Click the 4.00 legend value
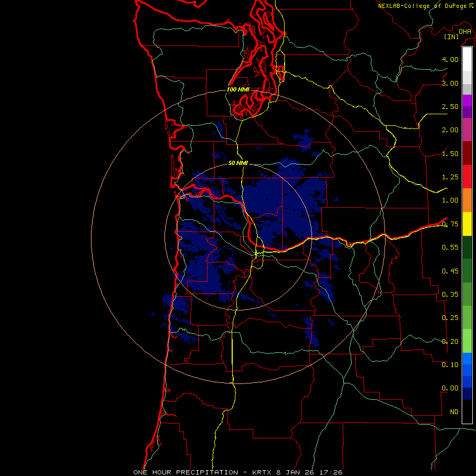The width and height of the screenshot is (476, 476). pos(450,59)
